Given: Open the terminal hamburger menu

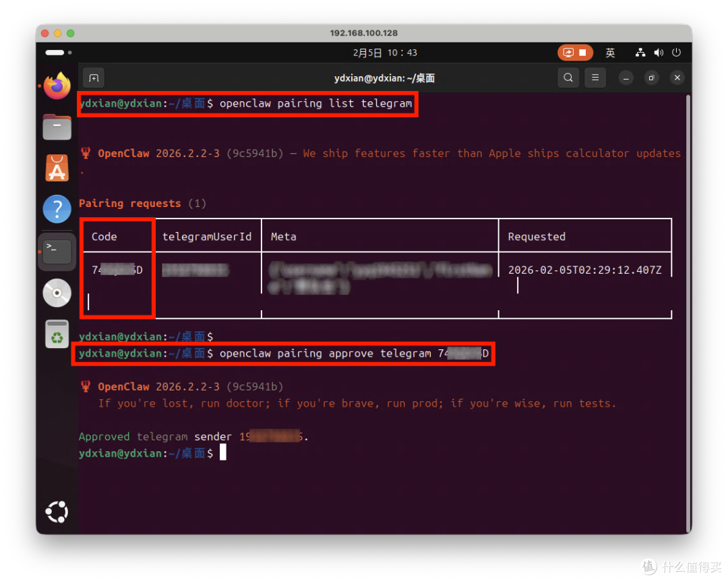Looking at the screenshot, I should (x=595, y=78).
